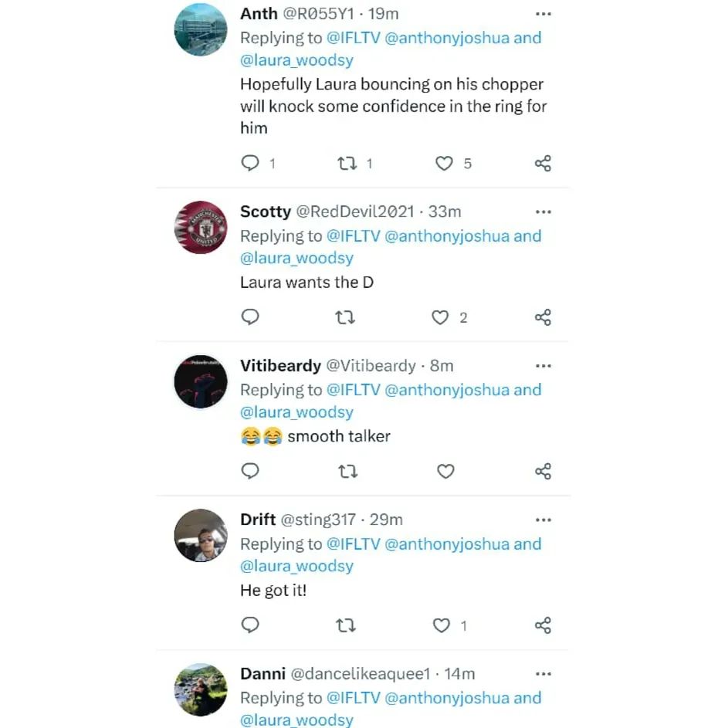Open Vitibeardy's profile name
The width and height of the screenshot is (728, 728).
click(x=280, y=366)
